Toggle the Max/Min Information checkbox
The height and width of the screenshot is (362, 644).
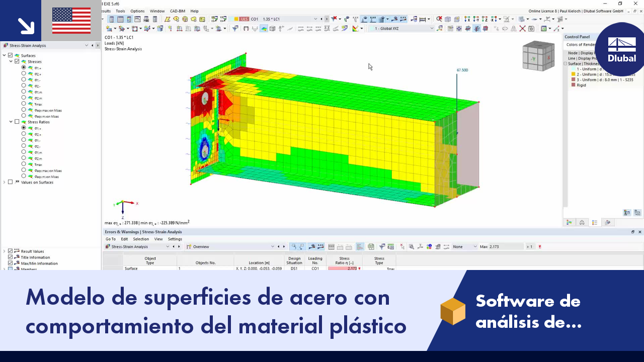coord(11,263)
